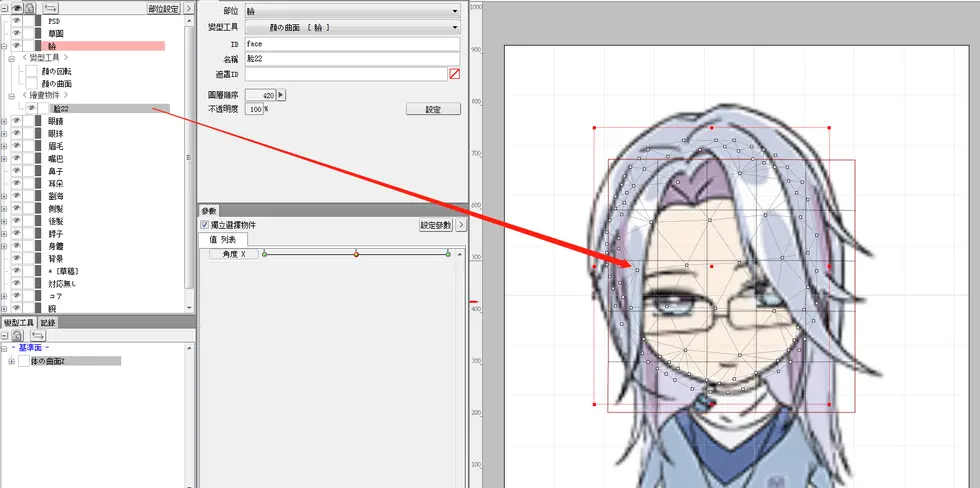Toggle visibility eye of 背景 part
Screen dimensions: 980x488
(x=16, y=258)
